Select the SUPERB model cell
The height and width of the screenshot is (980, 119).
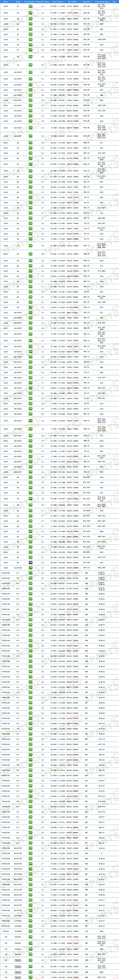pos(18,931)
